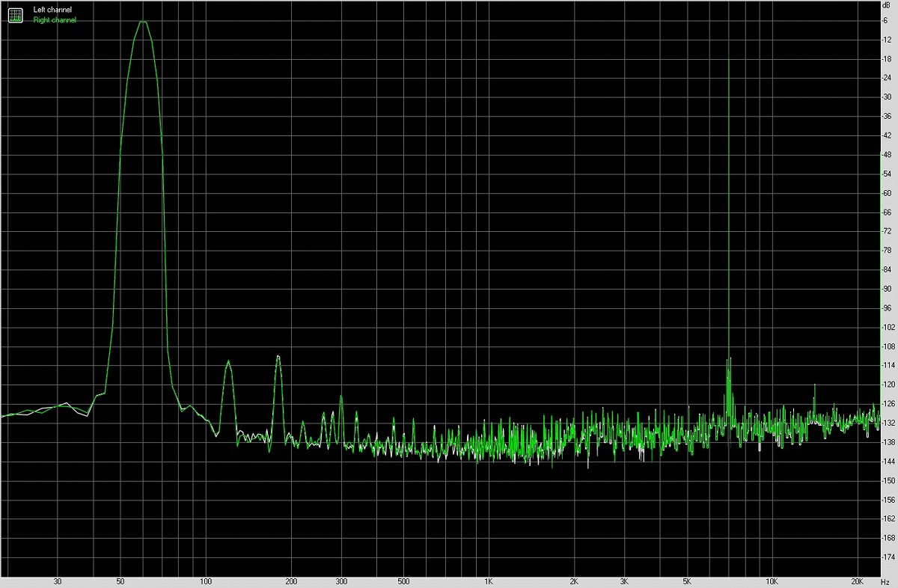
Task: Click the 10K frequency axis label
Action: [x=772, y=581]
